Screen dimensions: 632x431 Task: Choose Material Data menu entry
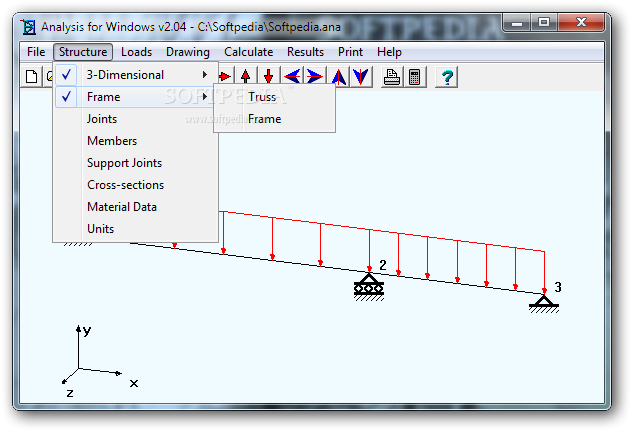click(135, 207)
